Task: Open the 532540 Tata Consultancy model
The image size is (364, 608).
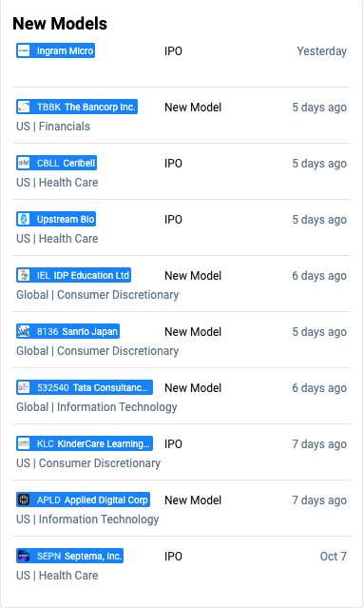Action: [x=85, y=388]
